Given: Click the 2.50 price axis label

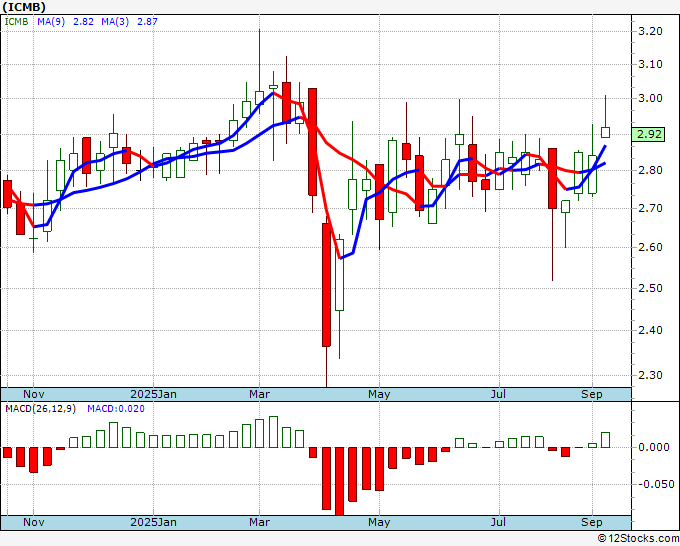Looking at the screenshot, I should pyautogui.click(x=650, y=288).
